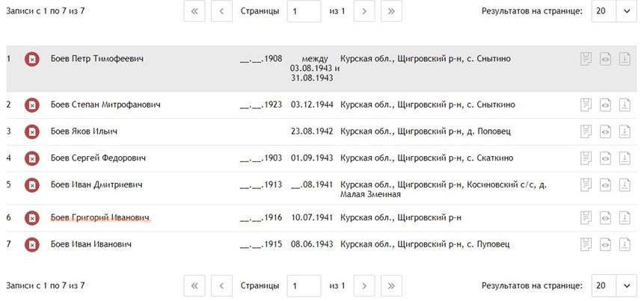The height and width of the screenshot is (301, 644).
Task: Go to last page in top pagination
Action: point(391,11)
